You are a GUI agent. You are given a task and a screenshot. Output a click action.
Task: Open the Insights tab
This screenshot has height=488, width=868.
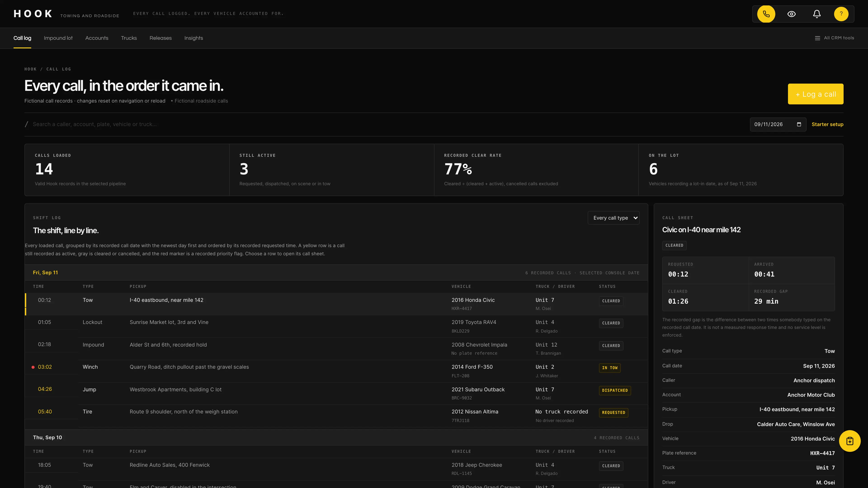(x=193, y=38)
